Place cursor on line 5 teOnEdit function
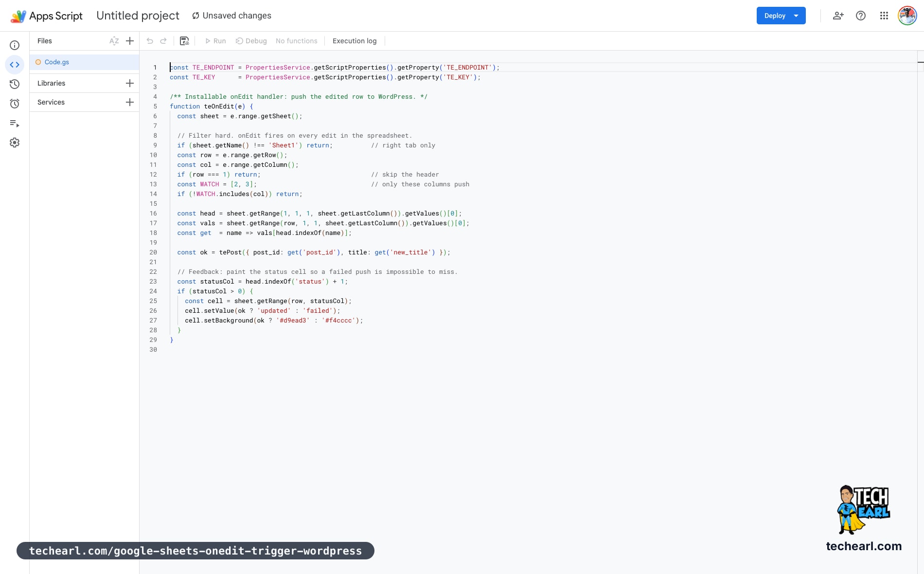Image resolution: width=924 pixels, height=574 pixels. point(211,107)
